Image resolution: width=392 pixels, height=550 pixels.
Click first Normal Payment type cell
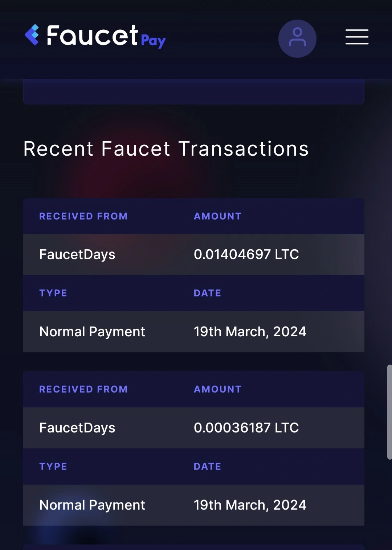pyautogui.click(x=92, y=332)
